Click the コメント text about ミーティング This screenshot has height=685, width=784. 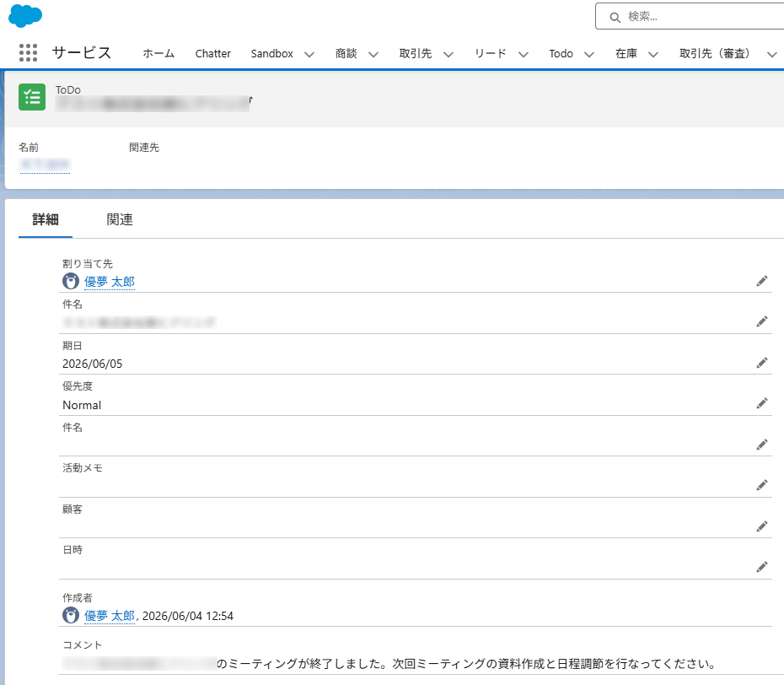(x=466, y=663)
